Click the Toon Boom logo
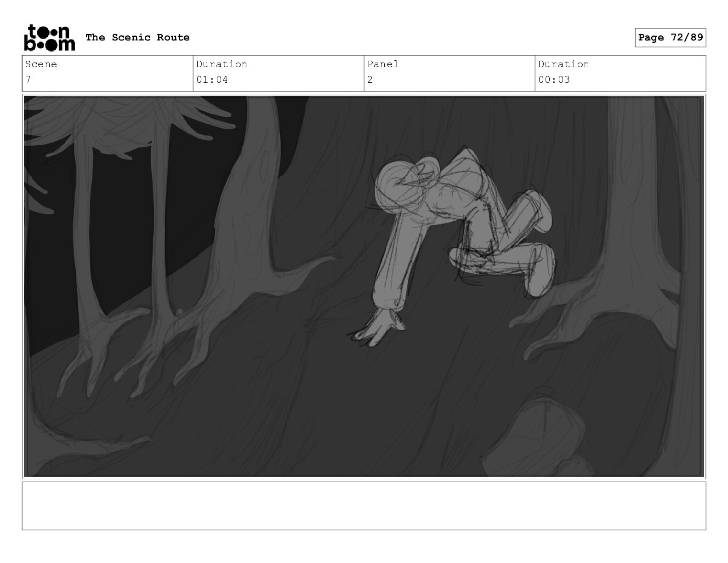Viewport: 728px width, 563px height. 49,37
